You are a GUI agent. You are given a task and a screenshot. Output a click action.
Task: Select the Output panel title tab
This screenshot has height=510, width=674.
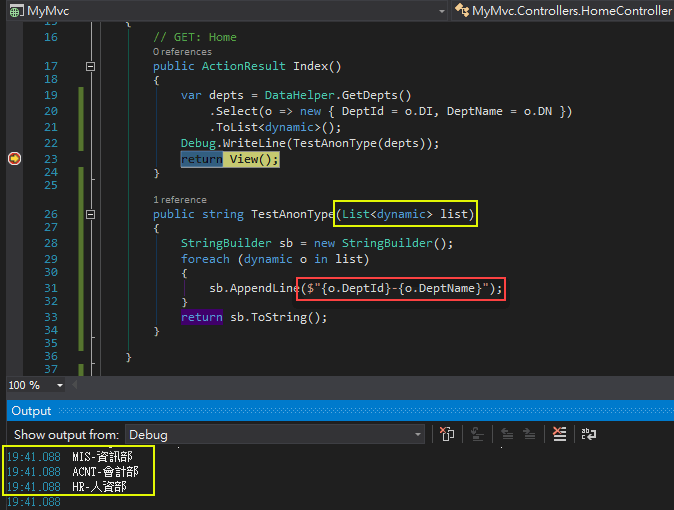pos(31,410)
